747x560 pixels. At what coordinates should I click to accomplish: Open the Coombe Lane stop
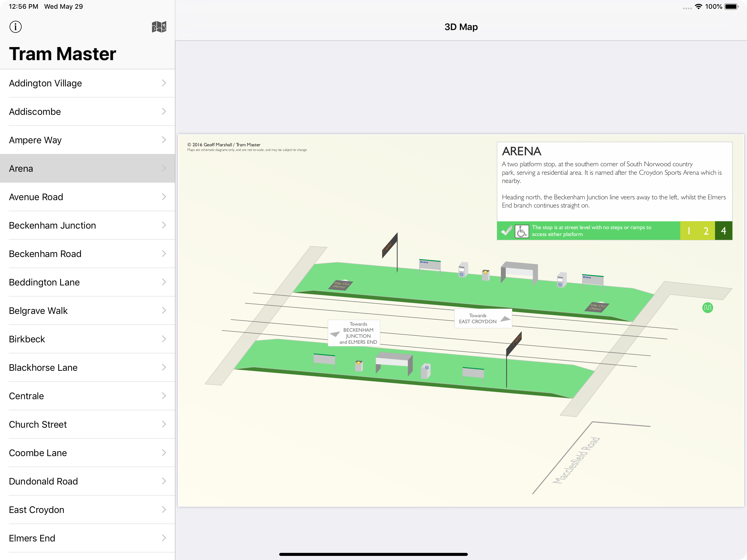87,453
